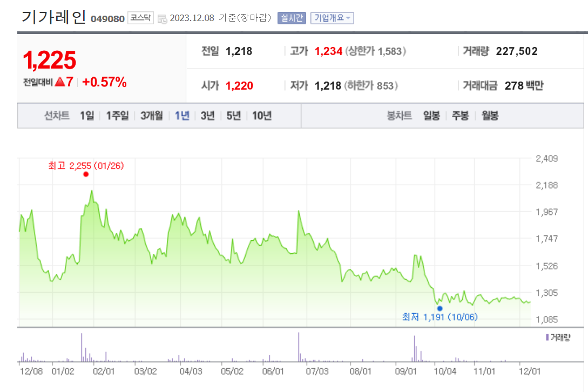
Task: Click the 시가 value 1,220
Action: pos(239,85)
